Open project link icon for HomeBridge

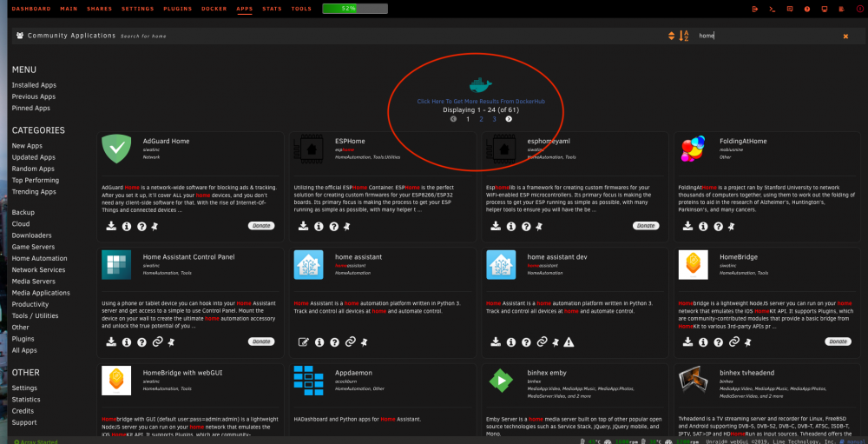click(x=733, y=342)
